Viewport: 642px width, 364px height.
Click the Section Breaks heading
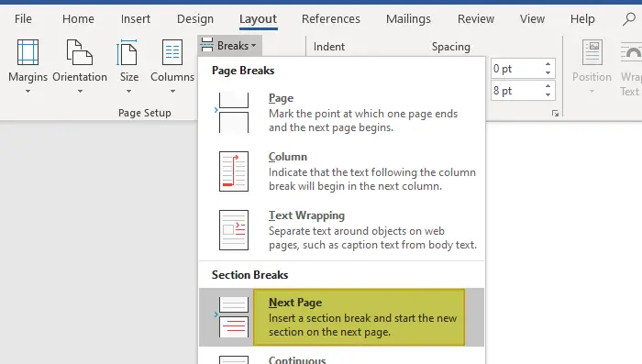(x=249, y=275)
